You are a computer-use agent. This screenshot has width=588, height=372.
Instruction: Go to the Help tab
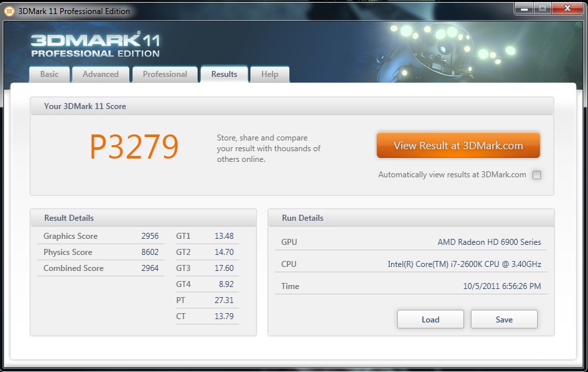tap(270, 74)
